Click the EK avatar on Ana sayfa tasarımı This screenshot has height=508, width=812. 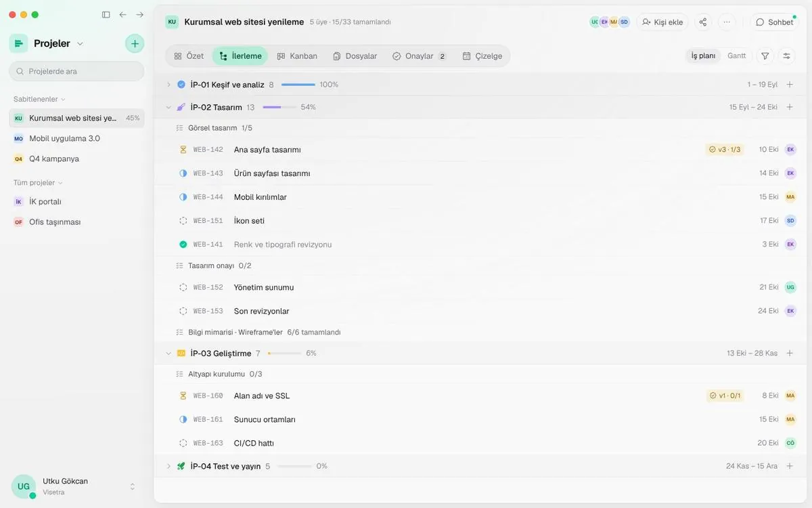(790, 150)
